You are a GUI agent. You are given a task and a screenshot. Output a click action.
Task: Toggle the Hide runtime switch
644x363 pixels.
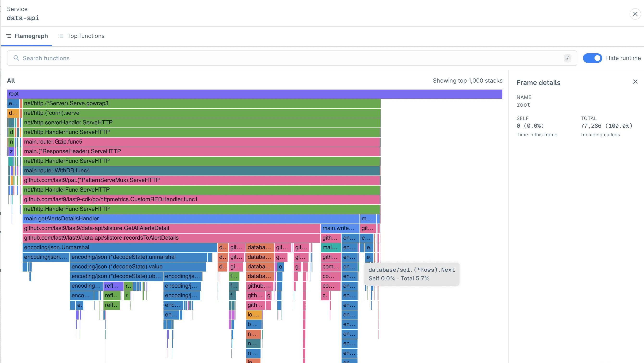pyautogui.click(x=592, y=58)
